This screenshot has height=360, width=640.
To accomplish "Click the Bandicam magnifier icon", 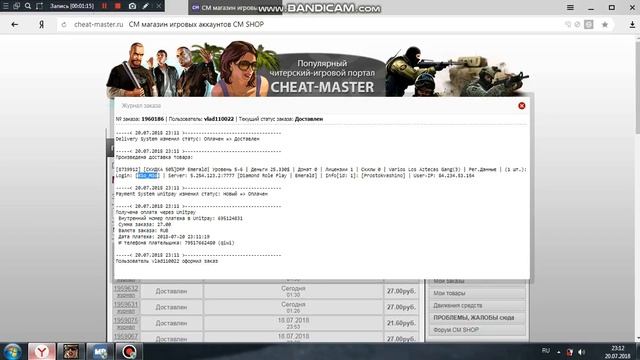I will point(28,6).
